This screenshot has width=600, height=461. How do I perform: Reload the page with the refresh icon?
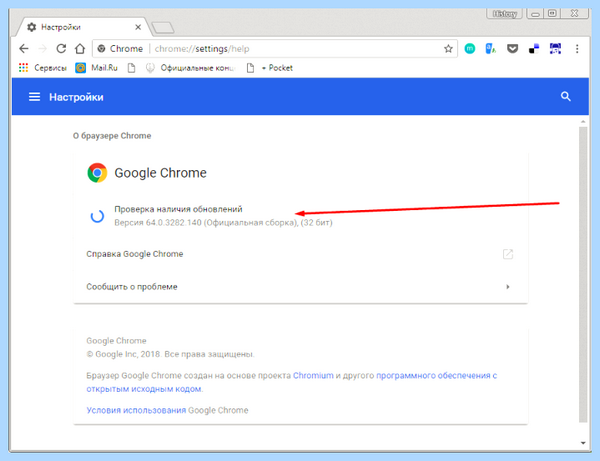61,49
